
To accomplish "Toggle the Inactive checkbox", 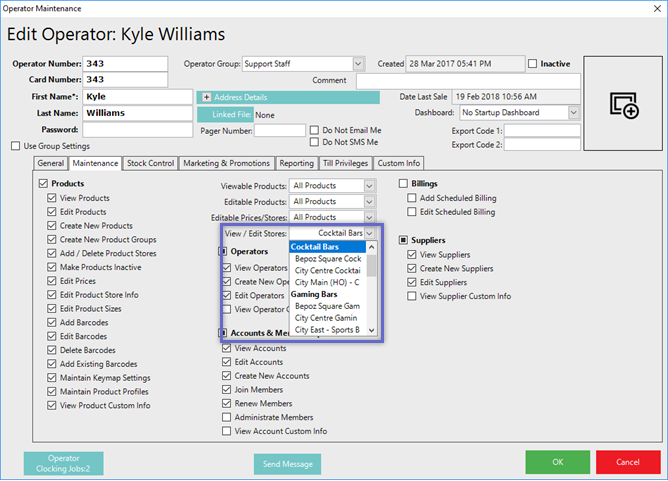I will pos(532,64).
